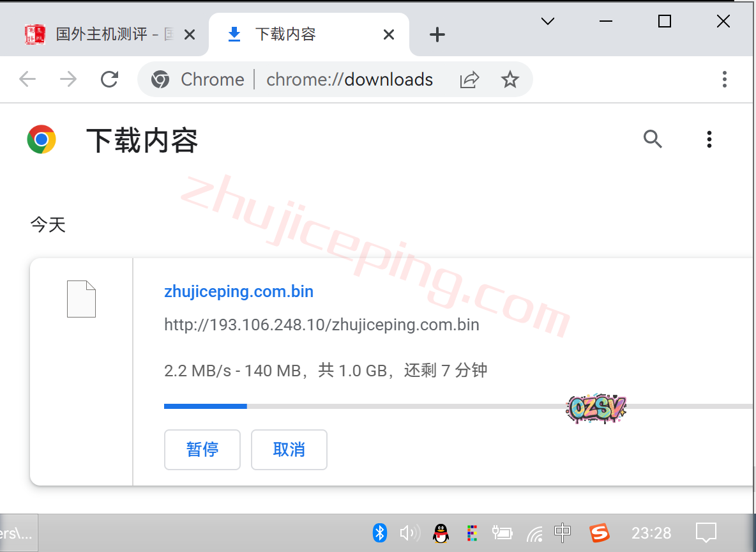Open the zhujiceping.com.bin file link

pyautogui.click(x=239, y=292)
